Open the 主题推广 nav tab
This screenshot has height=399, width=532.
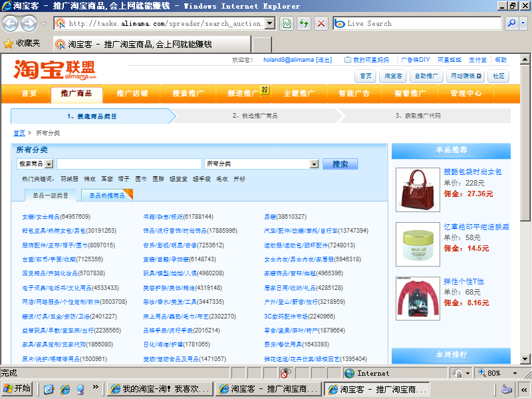coord(299,93)
